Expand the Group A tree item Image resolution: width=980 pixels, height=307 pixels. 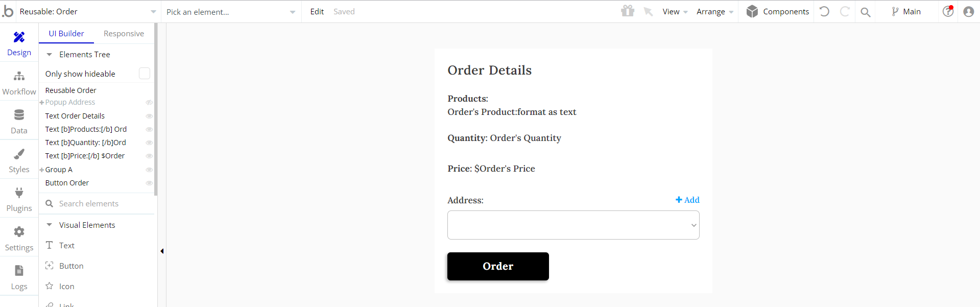click(42, 170)
